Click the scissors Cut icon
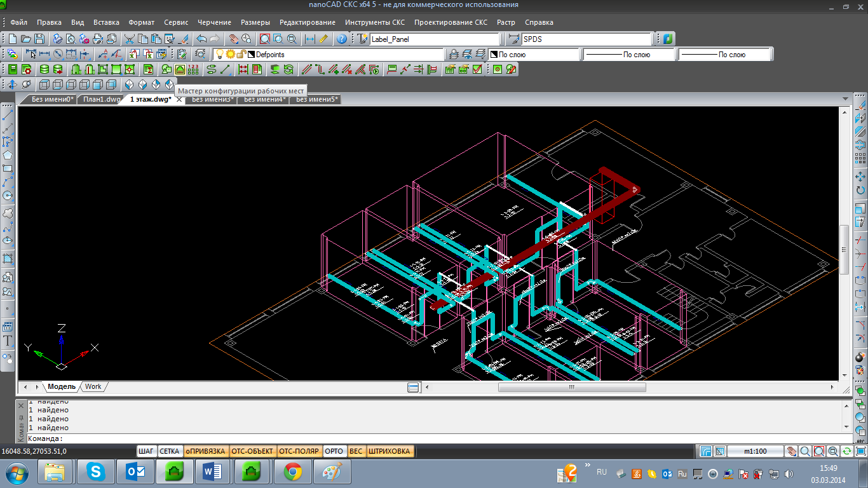Image resolution: width=868 pixels, height=488 pixels. click(130, 39)
